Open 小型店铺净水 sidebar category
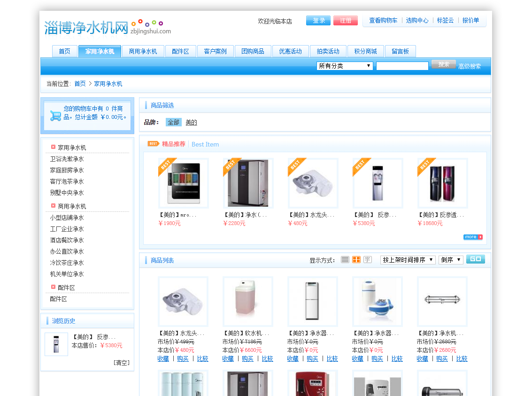Screen dimensions: 532x396 [67, 217]
